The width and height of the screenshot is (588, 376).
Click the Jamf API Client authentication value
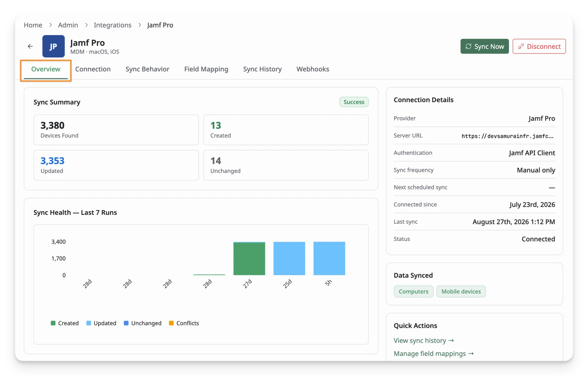coord(532,153)
